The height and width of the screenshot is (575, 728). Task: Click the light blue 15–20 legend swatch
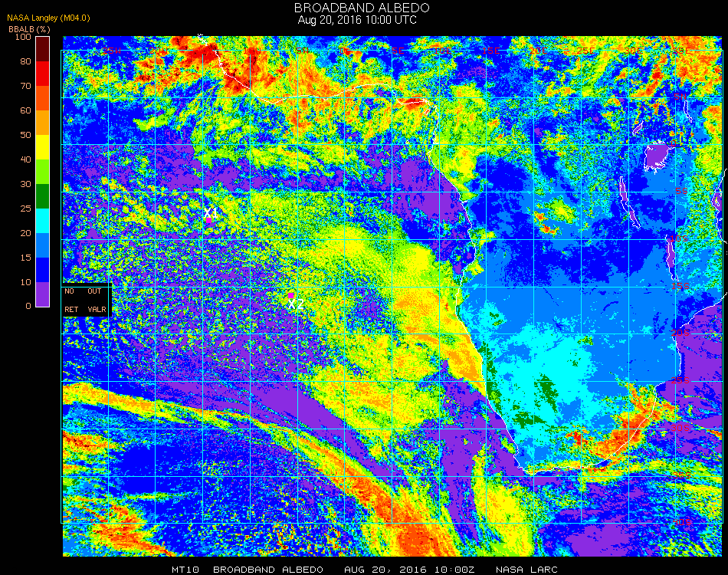[43, 245]
